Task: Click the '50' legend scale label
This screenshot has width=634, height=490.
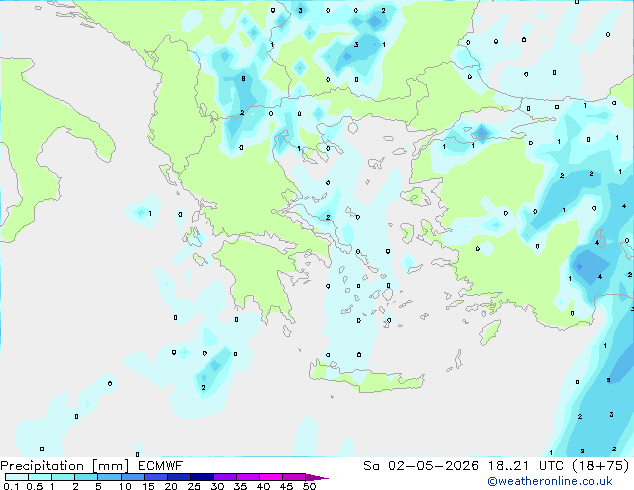Action: (309, 486)
